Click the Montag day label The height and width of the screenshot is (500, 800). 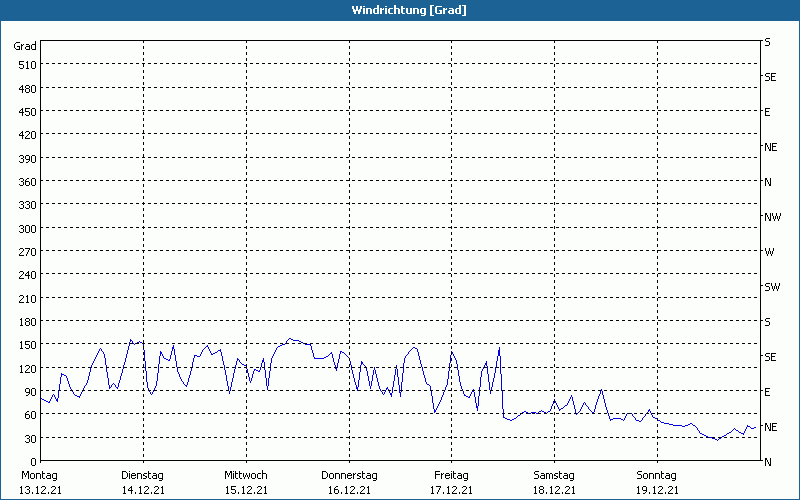(39, 475)
